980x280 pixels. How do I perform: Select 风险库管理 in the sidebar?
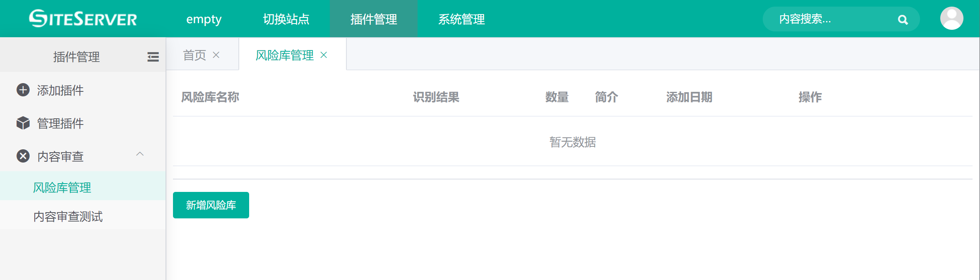pos(62,187)
